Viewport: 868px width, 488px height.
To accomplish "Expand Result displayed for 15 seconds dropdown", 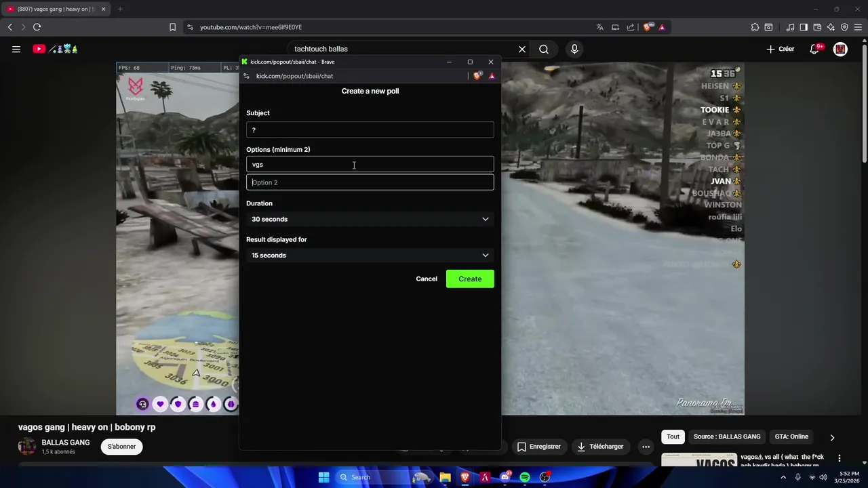I will coord(370,255).
